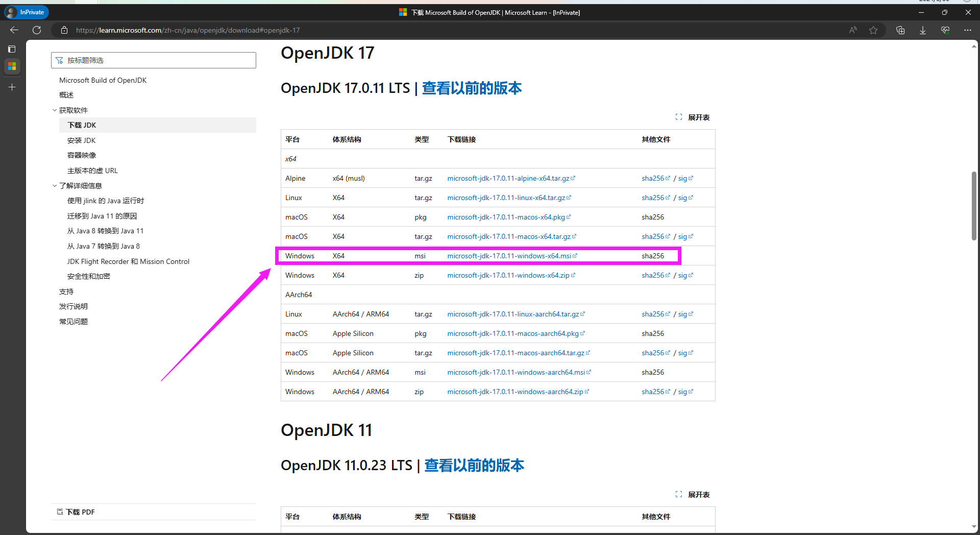Open 主版本的虚 URL sidebar entry

(x=92, y=171)
